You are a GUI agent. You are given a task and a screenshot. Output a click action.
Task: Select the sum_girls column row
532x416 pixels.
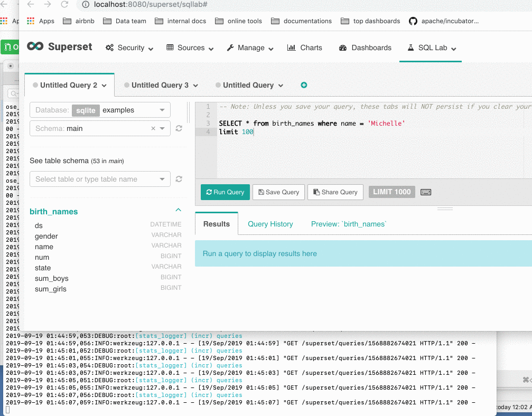(x=108, y=289)
